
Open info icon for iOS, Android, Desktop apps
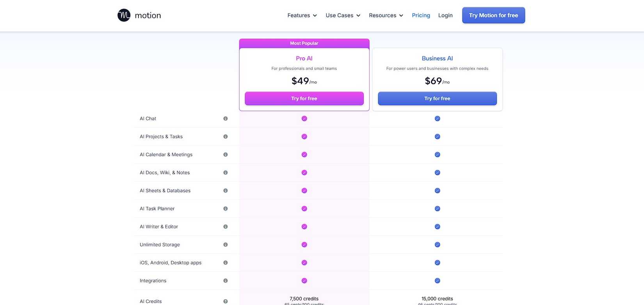tap(226, 262)
